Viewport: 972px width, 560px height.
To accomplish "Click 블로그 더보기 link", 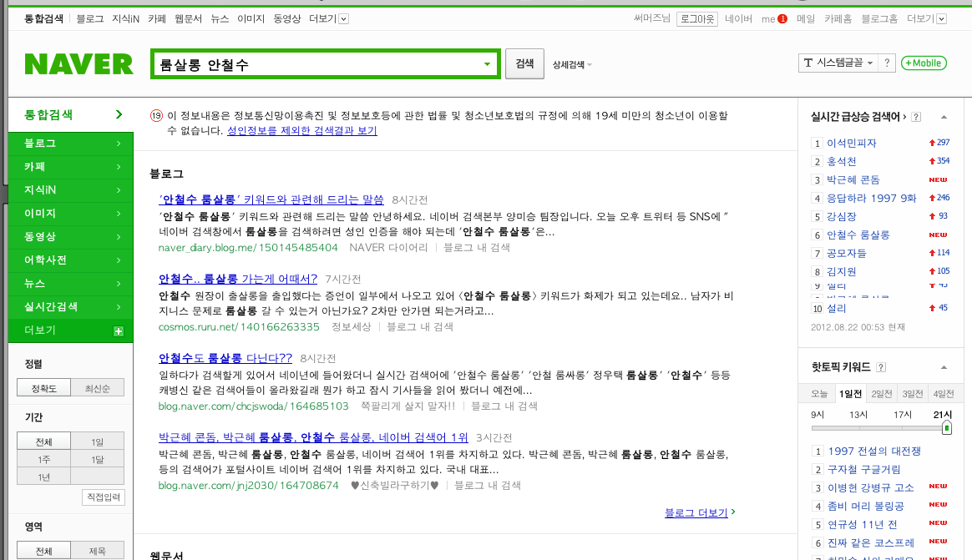I will click(696, 512).
